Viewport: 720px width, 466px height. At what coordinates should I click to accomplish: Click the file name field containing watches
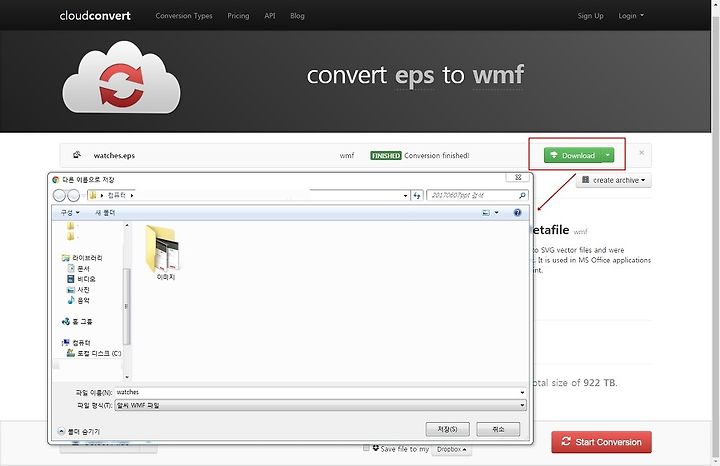(317, 393)
